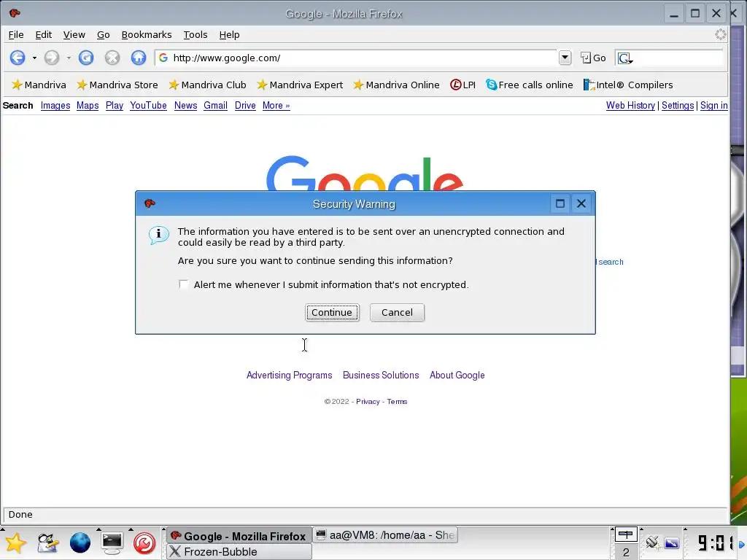
Task: Click the Google favicon in the address bar
Action: tap(163, 58)
